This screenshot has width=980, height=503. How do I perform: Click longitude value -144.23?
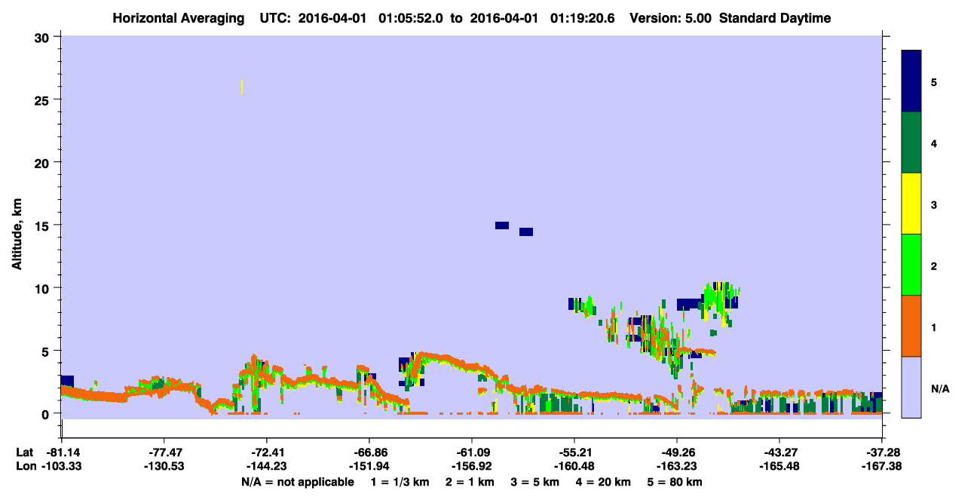click(266, 466)
